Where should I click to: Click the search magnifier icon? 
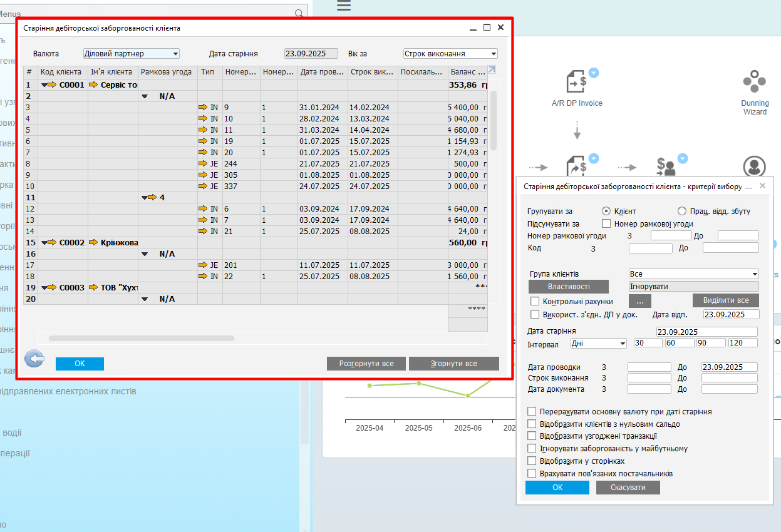(299, 13)
